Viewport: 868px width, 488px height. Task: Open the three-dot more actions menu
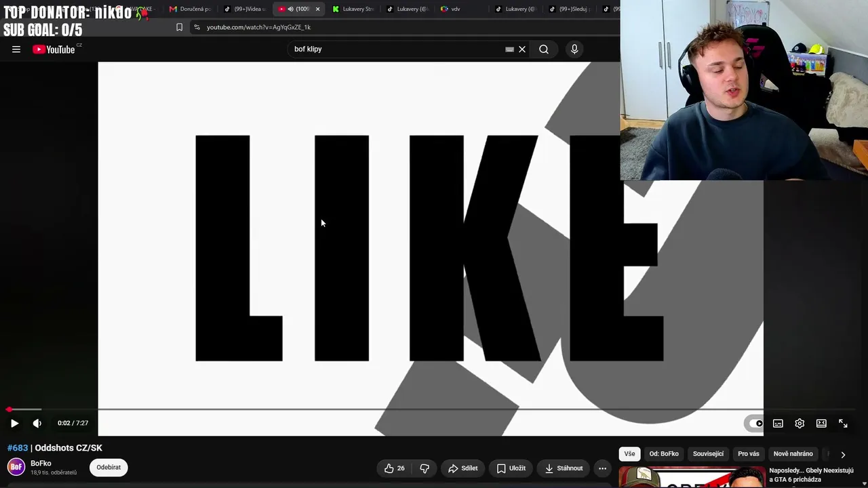(x=602, y=468)
